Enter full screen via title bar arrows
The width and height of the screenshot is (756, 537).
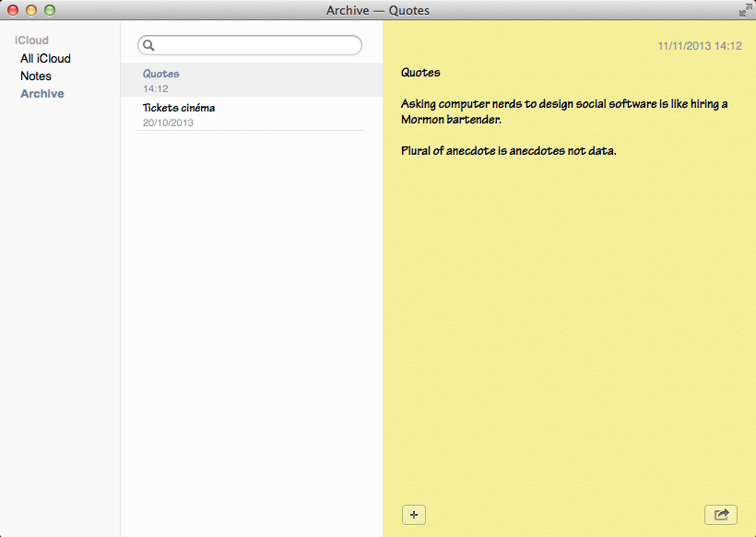tap(744, 10)
